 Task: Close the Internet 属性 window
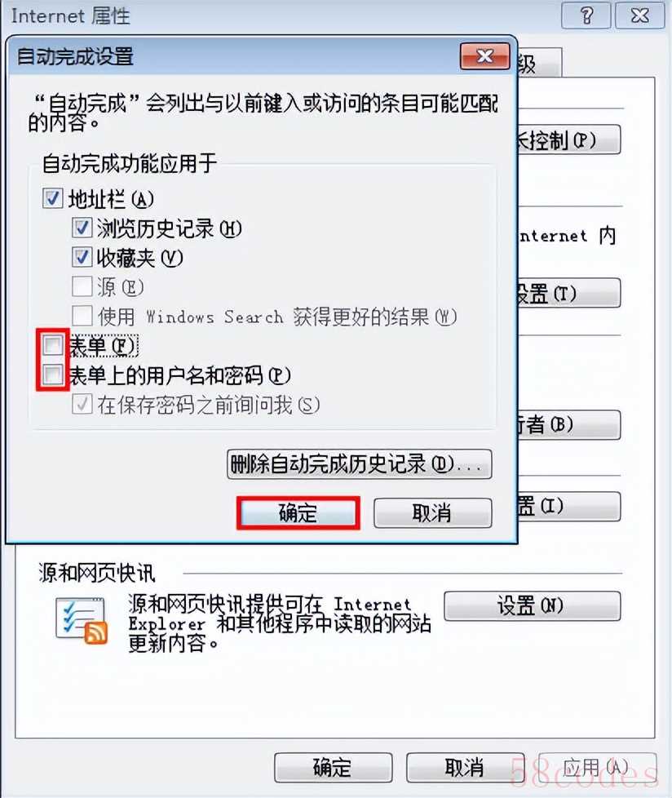coord(640,16)
